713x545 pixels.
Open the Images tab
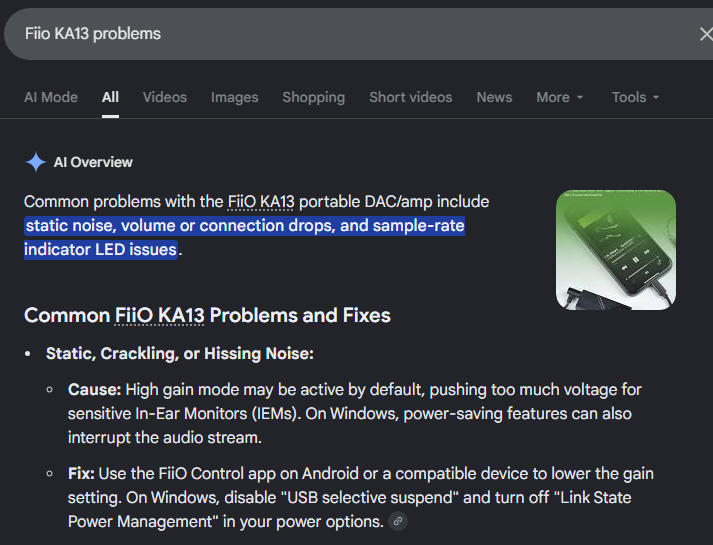235,97
